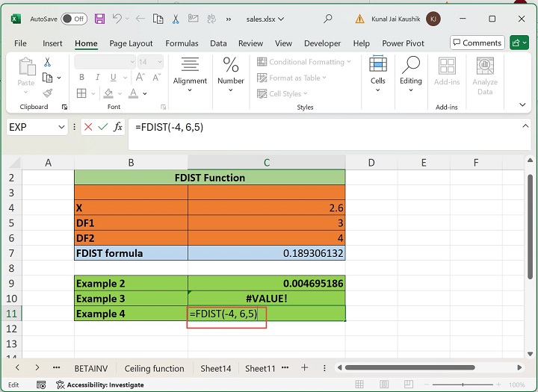The width and height of the screenshot is (538, 392).
Task: Open the Formulas ribbon tab
Action: (182, 43)
